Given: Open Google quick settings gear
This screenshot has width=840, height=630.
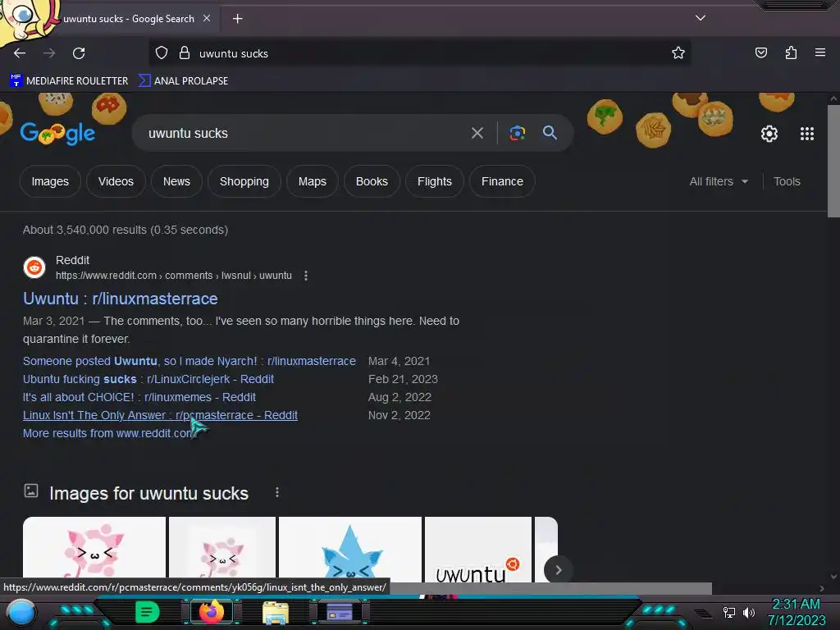Looking at the screenshot, I should [x=769, y=134].
